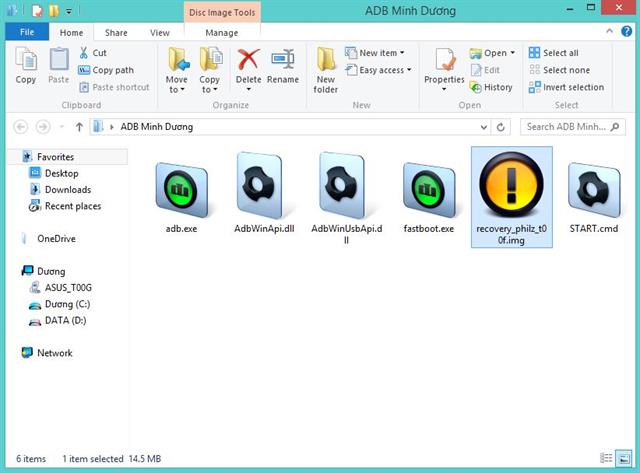Click the Back navigation arrow
Image resolution: width=640 pixels, height=473 pixels.
(21, 127)
